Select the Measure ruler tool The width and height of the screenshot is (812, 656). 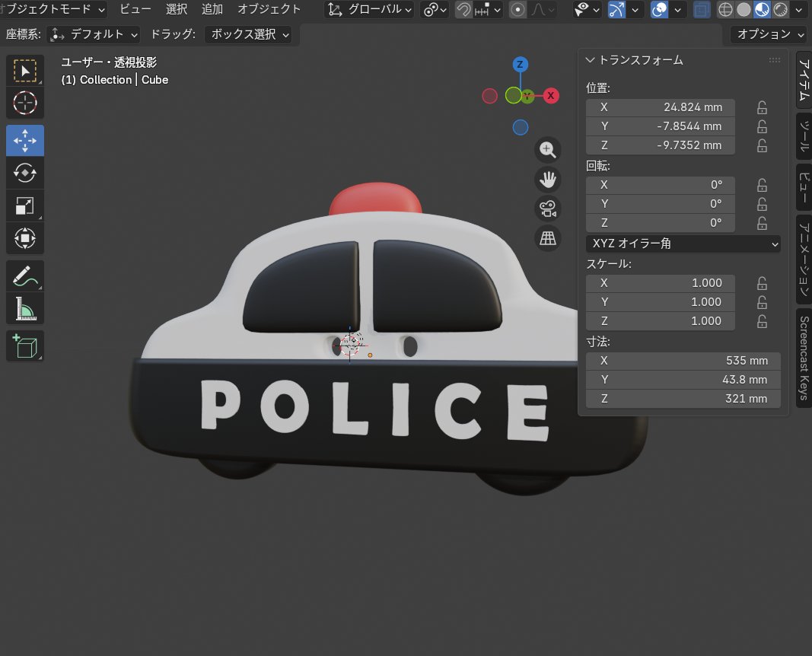tap(25, 308)
